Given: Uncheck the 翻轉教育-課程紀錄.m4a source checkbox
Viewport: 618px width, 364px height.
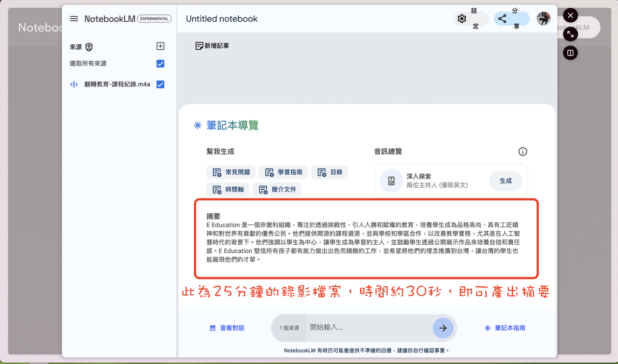Looking at the screenshot, I should click(160, 84).
